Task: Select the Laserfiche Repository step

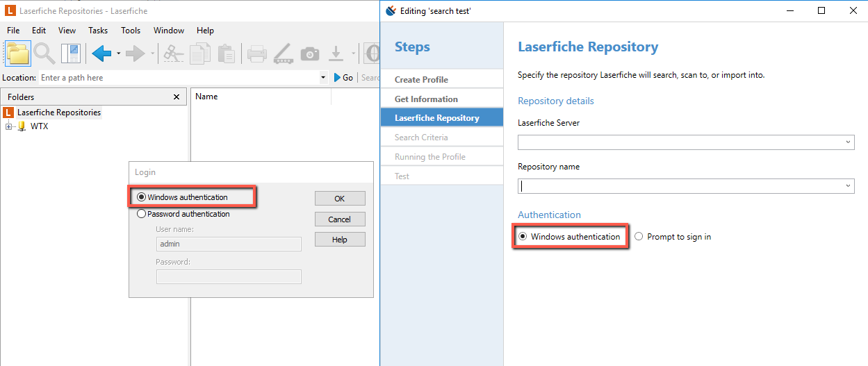Action: (x=442, y=117)
